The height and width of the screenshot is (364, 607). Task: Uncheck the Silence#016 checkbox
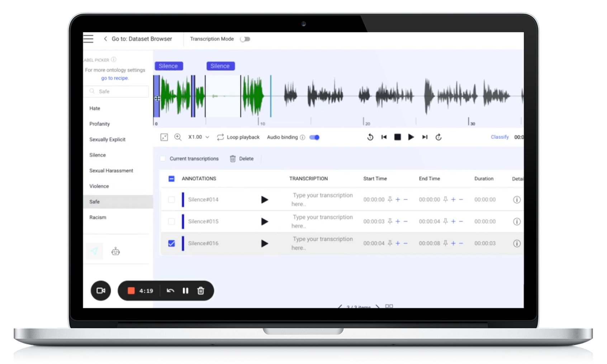pyautogui.click(x=171, y=244)
